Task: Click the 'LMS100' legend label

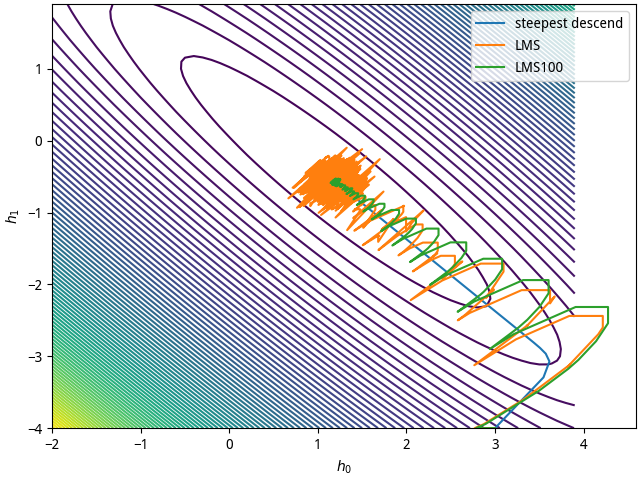Action: pyautogui.click(x=539, y=67)
